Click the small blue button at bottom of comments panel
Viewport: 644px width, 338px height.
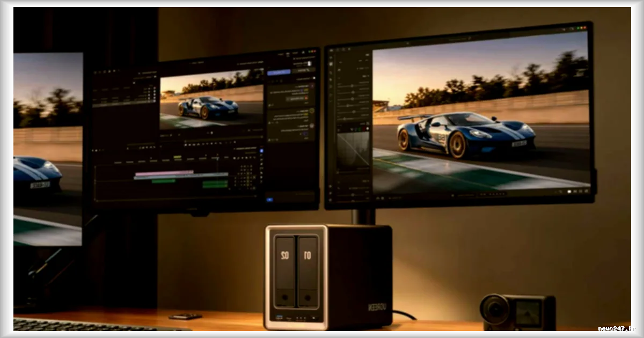click(269, 200)
